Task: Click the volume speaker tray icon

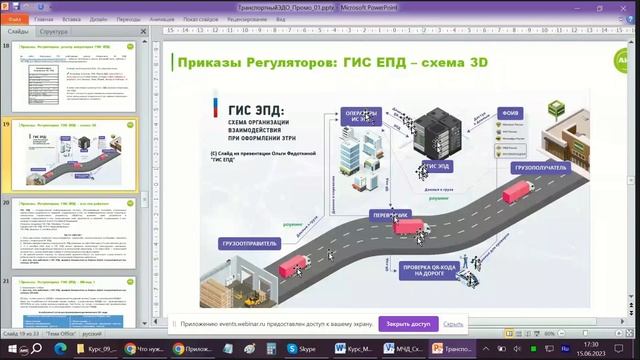Action: click(x=517, y=349)
